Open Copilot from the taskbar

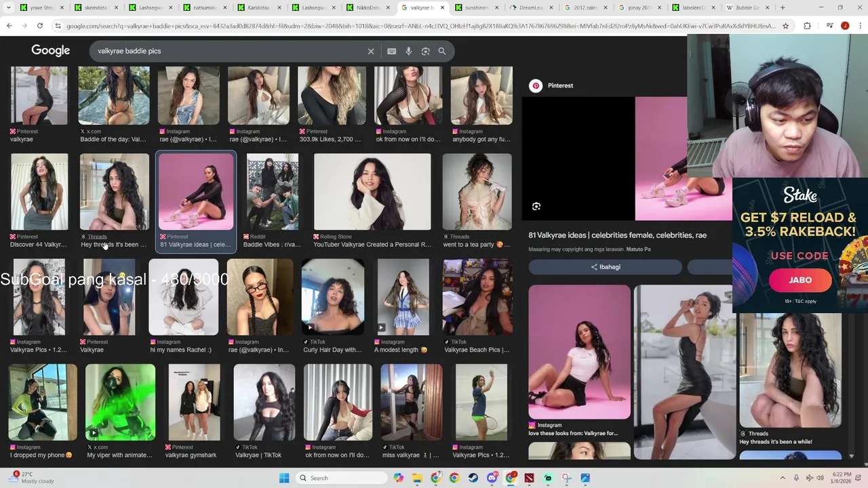click(x=399, y=478)
